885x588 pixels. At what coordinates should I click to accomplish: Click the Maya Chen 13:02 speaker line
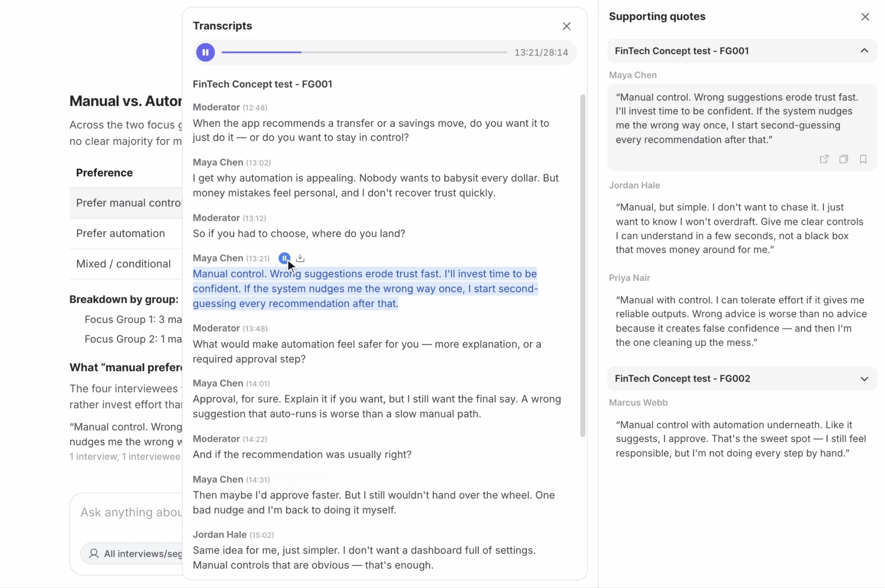point(232,162)
